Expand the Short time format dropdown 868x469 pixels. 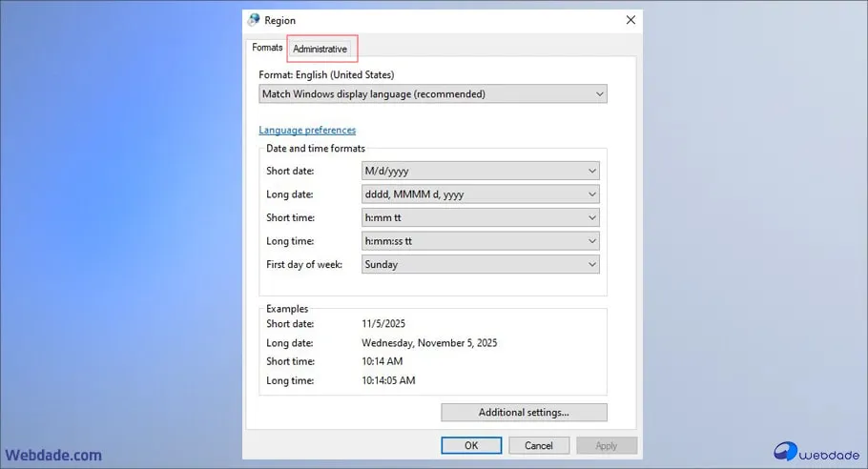pos(481,217)
